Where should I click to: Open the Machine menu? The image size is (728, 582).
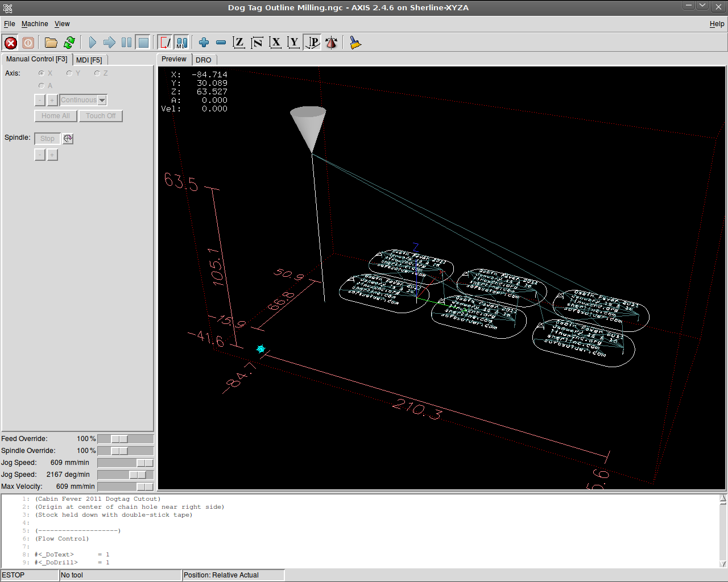pos(35,24)
